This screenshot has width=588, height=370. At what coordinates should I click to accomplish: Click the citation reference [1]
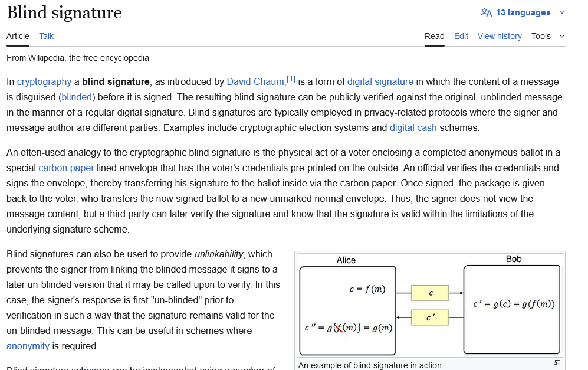coord(291,79)
